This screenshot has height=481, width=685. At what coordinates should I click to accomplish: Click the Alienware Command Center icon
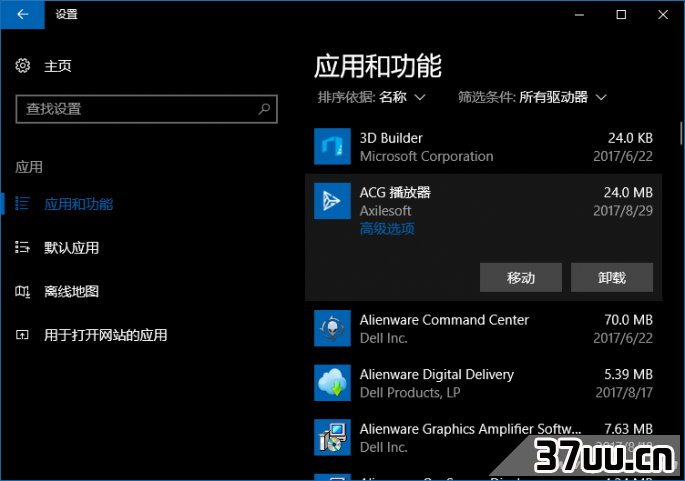pyautogui.click(x=332, y=328)
